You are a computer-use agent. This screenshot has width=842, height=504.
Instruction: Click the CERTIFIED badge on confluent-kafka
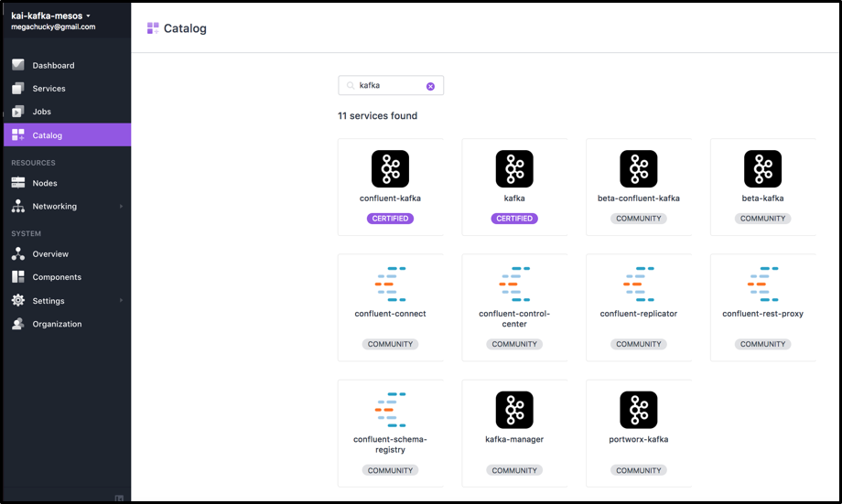coord(391,219)
